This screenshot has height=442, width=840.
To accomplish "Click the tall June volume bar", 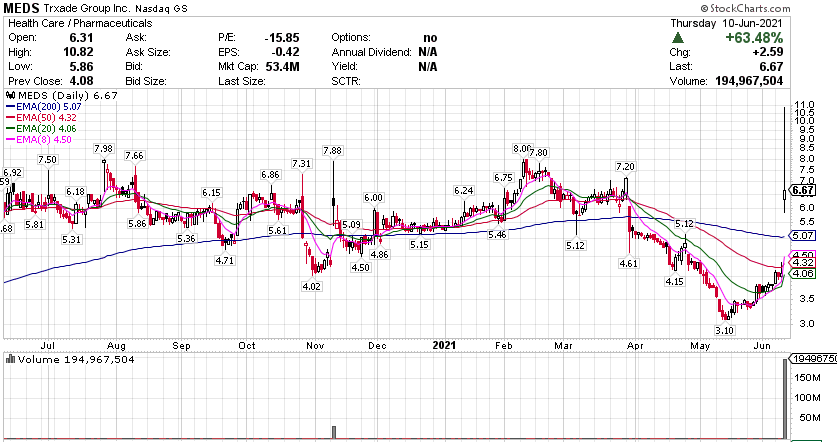I will tap(786, 399).
